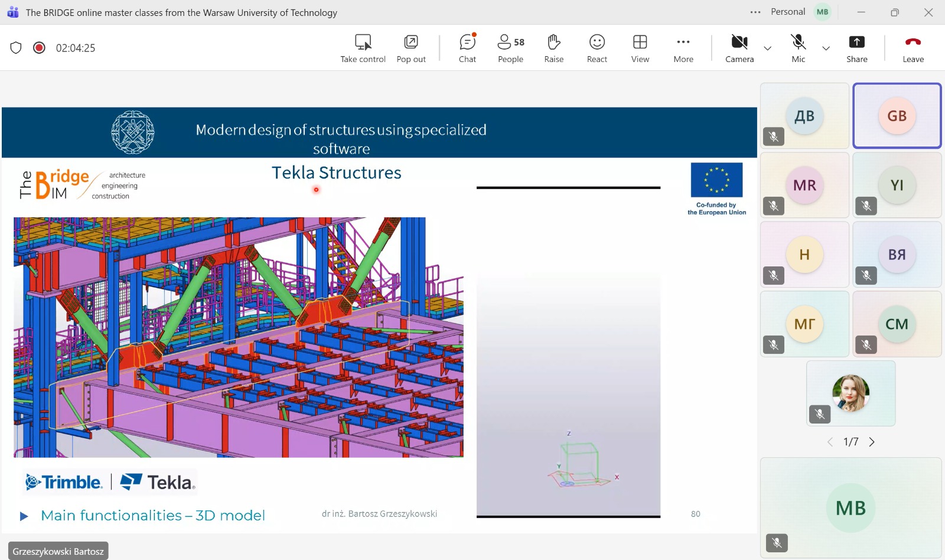Open the View layout menu
The image size is (945, 560).
click(640, 48)
